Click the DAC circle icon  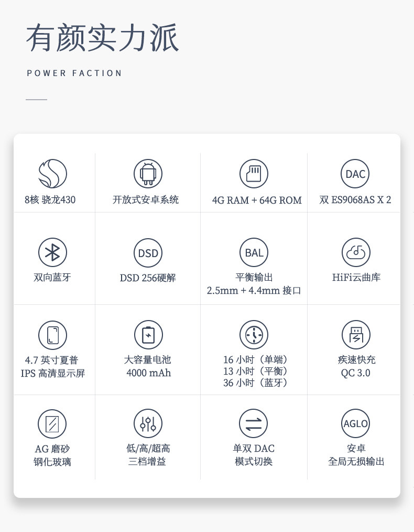coord(355,174)
